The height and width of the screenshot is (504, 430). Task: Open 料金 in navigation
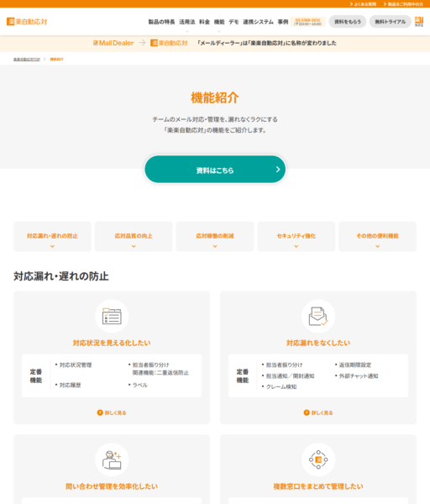point(204,22)
